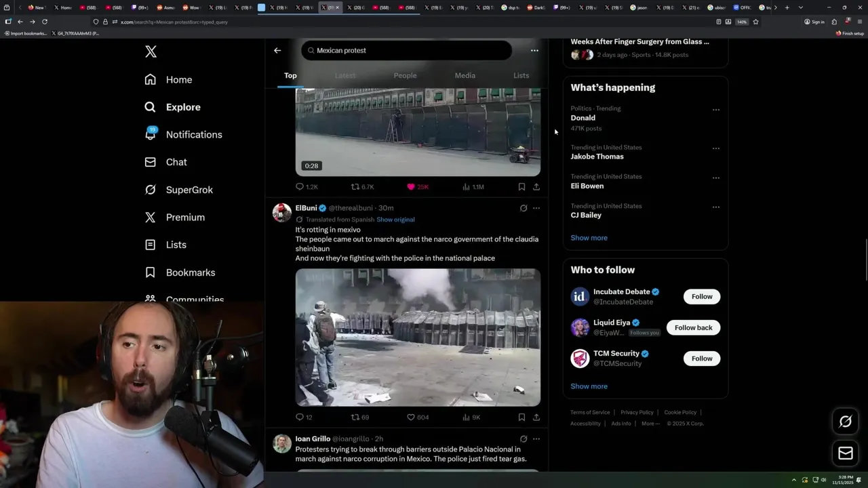Screen dimensions: 868x488
Task: Reply to ElBuni post with 12 replies
Action: point(304,418)
